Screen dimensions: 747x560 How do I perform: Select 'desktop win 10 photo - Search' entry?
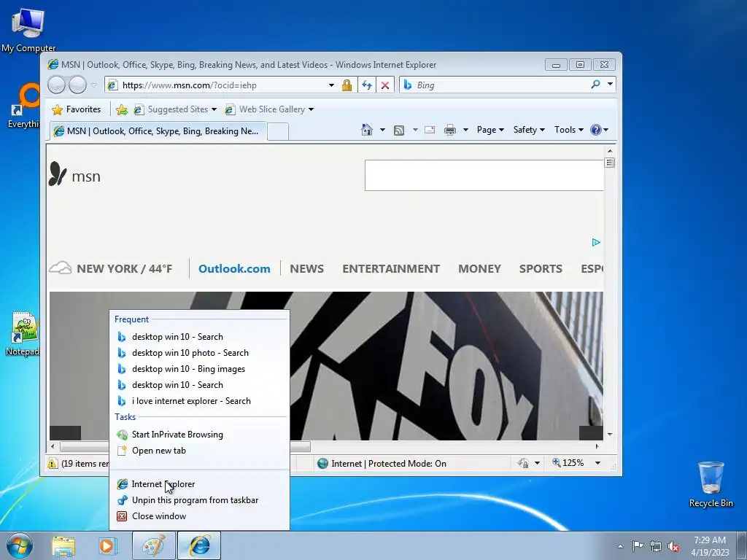[x=199, y=353]
